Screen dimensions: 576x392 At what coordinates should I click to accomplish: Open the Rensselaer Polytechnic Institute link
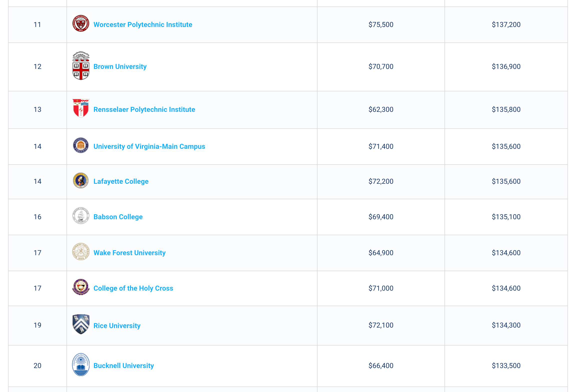(144, 109)
